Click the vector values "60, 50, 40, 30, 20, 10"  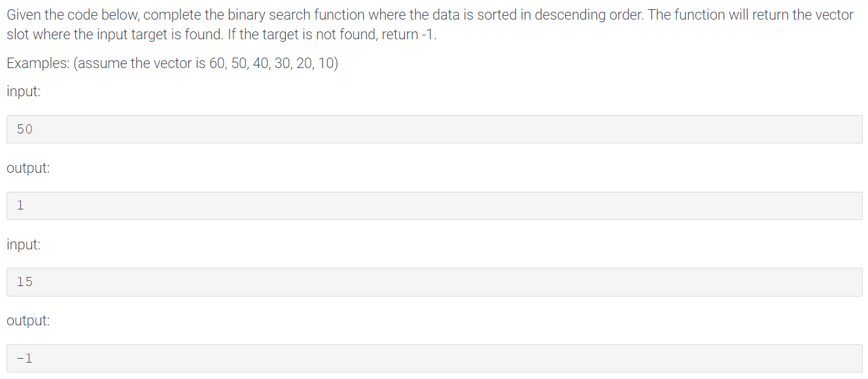tap(271, 63)
